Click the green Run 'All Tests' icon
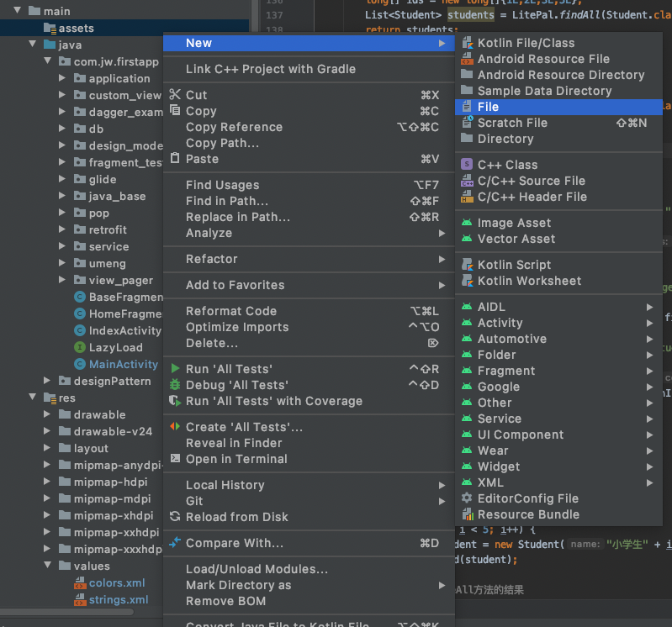The height and width of the screenshot is (627, 672). coord(175,368)
